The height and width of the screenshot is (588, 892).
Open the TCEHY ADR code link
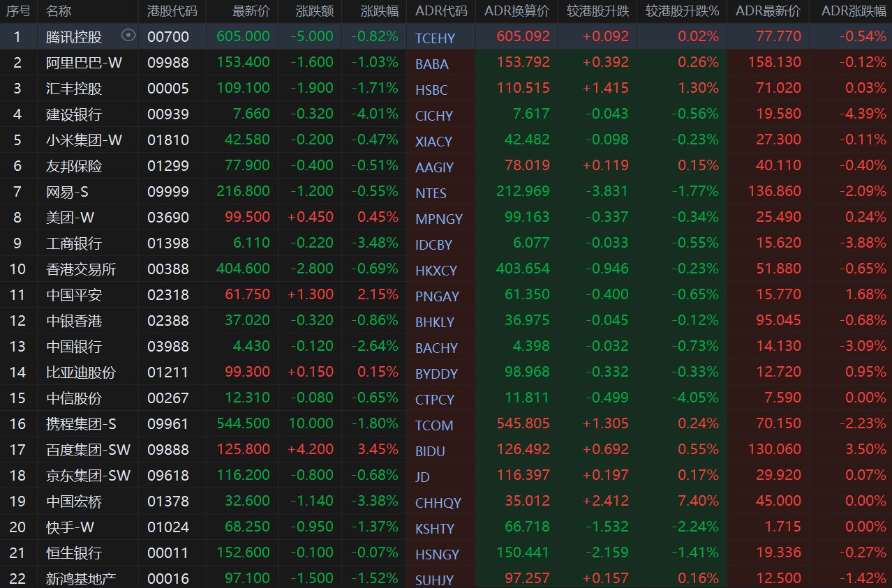(x=434, y=38)
